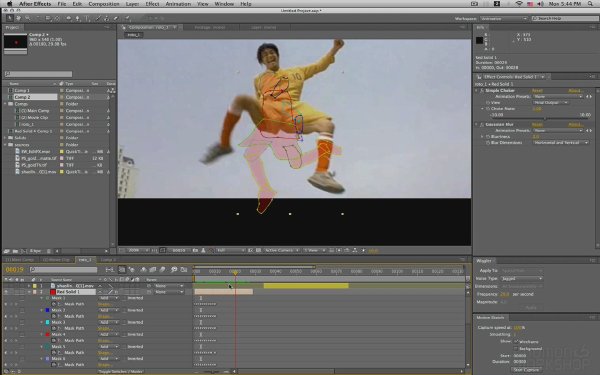Select the Selection arrow tool

pos(9,18)
